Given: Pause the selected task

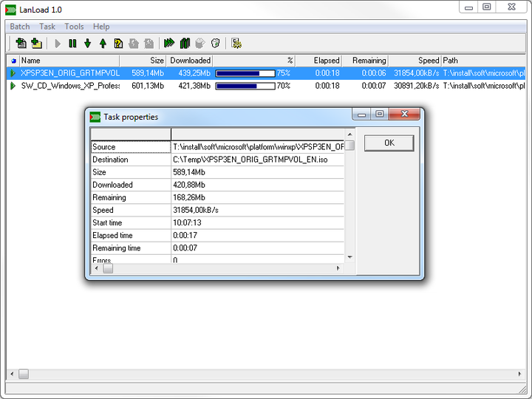Looking at the screenshot, I should [72, 44].
